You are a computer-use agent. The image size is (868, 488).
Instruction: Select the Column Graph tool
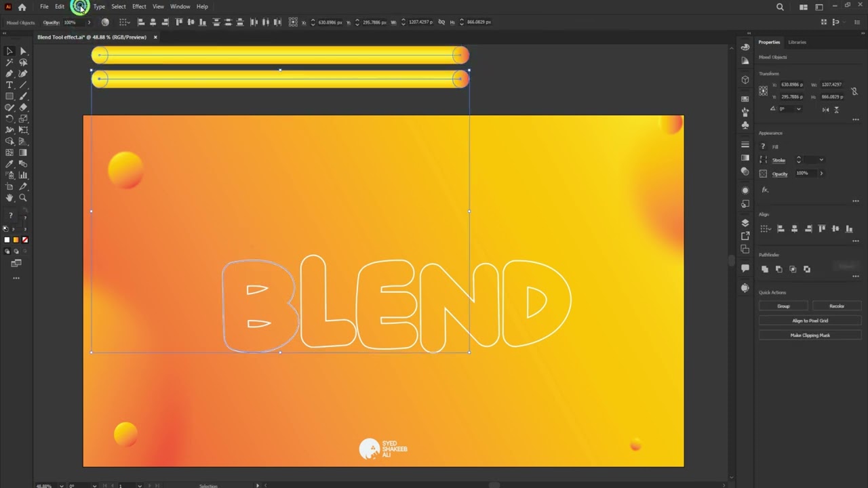click(x=23, y=175)
